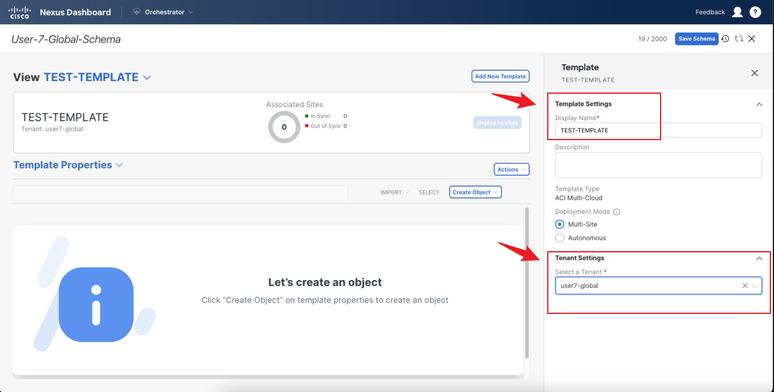774x392 pixels.
Task: Click the Display Name input field
Action: pos(658,130)
